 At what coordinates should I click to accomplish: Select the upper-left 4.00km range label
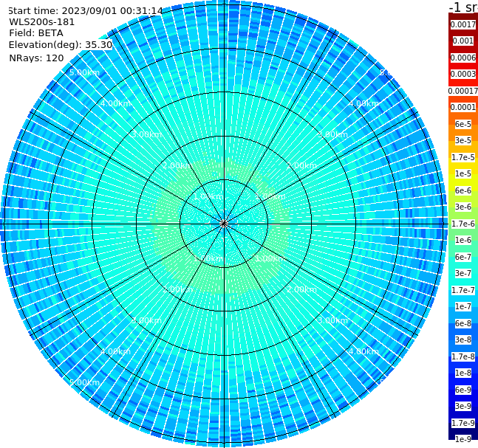(115, 103)
